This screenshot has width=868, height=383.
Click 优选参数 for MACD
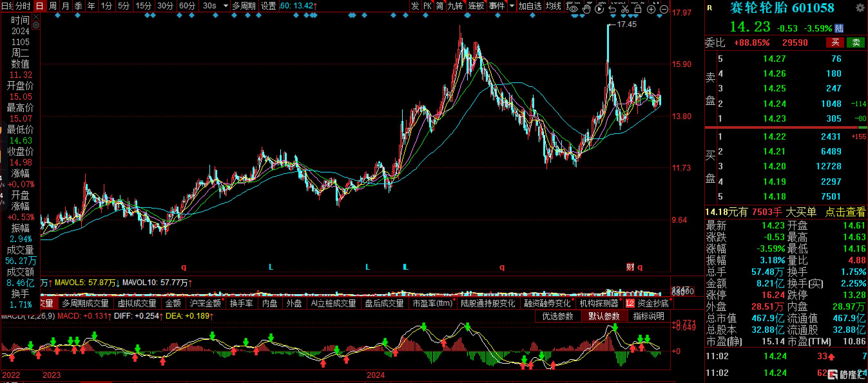coord(558,316)
